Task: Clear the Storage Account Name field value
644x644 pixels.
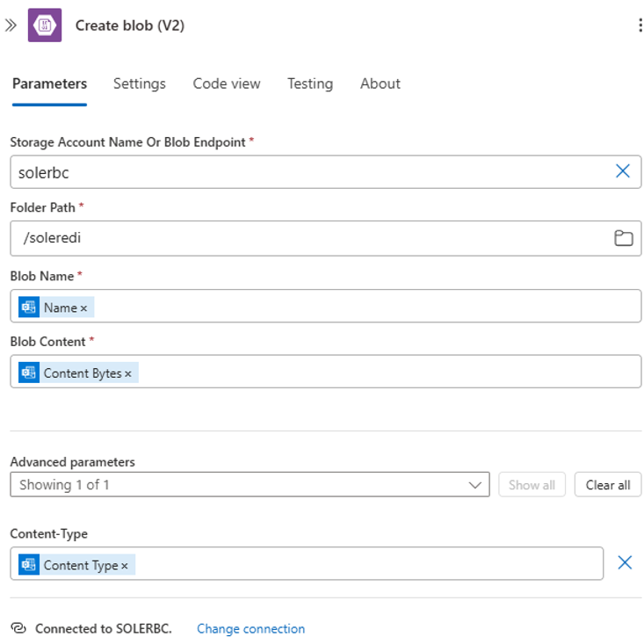Action: click(623, 171)
